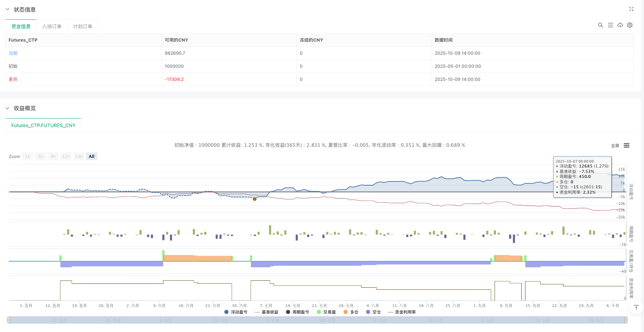Select the All zoom range button

coord(91,156)
